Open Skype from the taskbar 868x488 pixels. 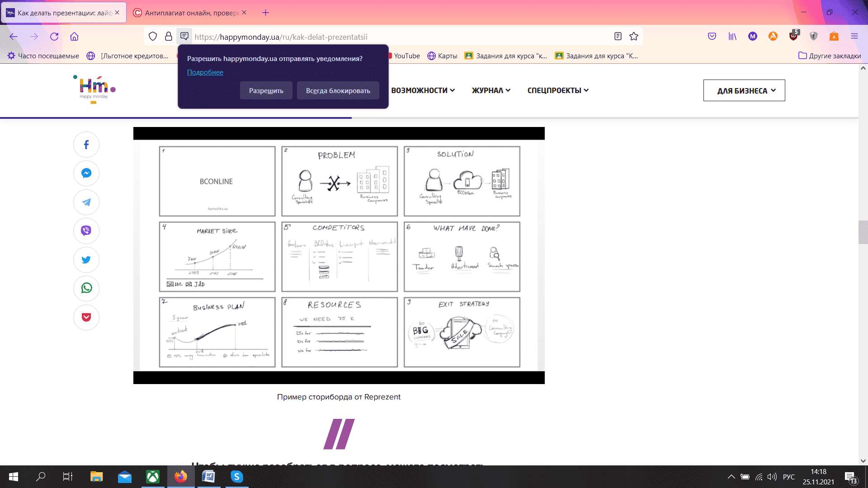tap(236, 477)
